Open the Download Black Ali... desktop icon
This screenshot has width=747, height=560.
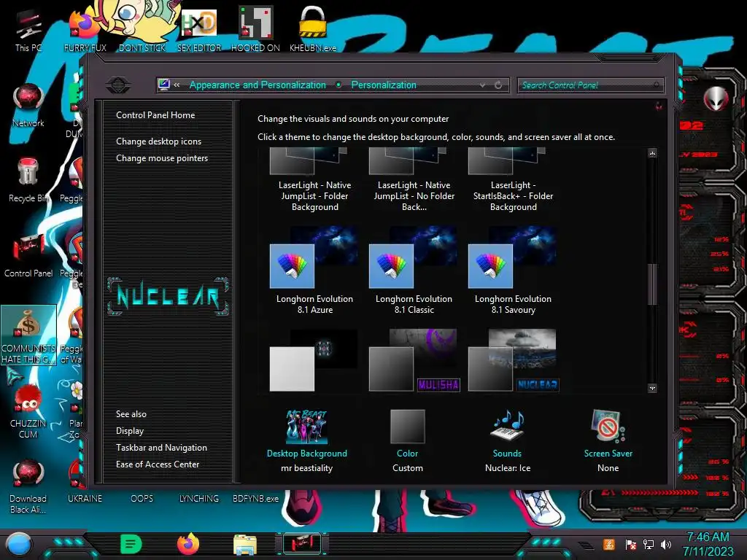28,486
